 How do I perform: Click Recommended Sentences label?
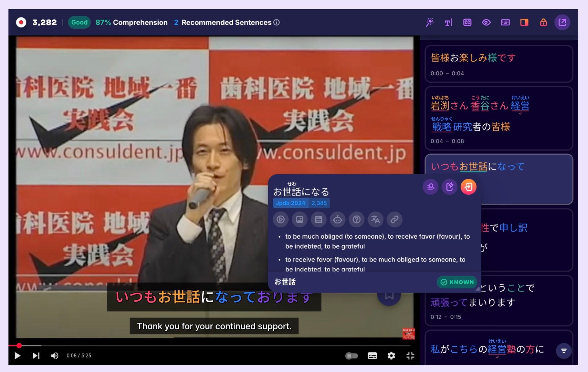[226, 22]
